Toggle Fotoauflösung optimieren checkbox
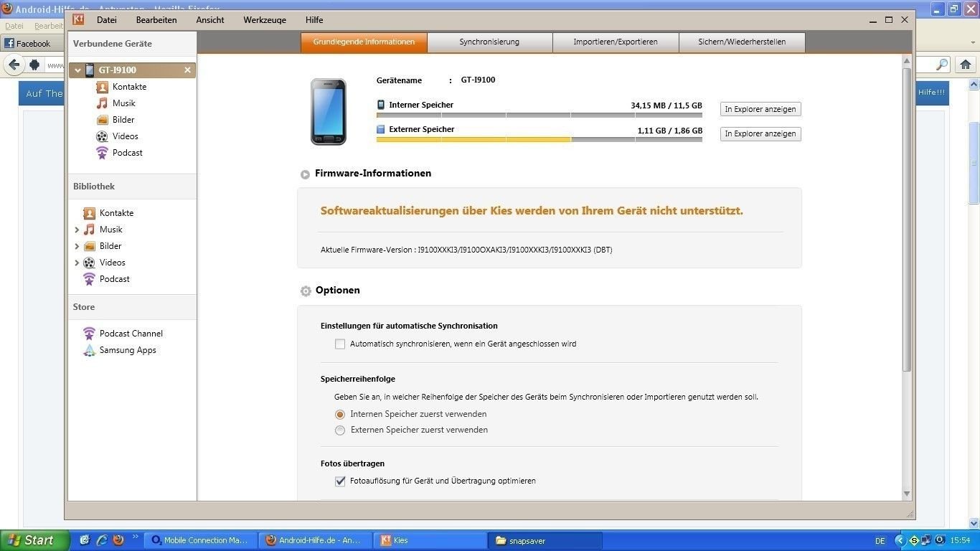This screenshot has height=551, width=980. pyautogui.click(x=340, y=481)
